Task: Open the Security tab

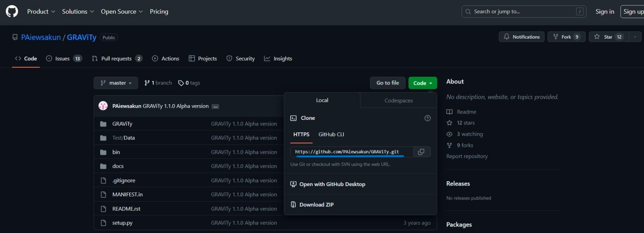Action: tap(240, 58)
